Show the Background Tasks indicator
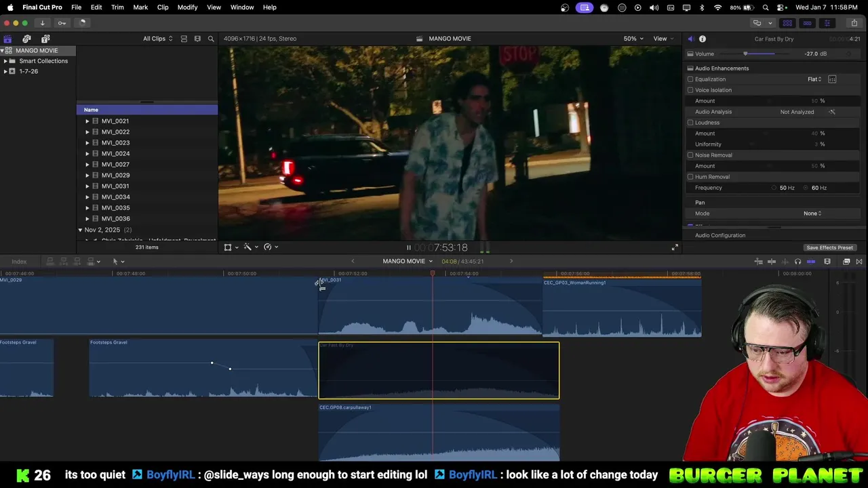The width and height of the screenshot is (868, 488). pos(82,23)
